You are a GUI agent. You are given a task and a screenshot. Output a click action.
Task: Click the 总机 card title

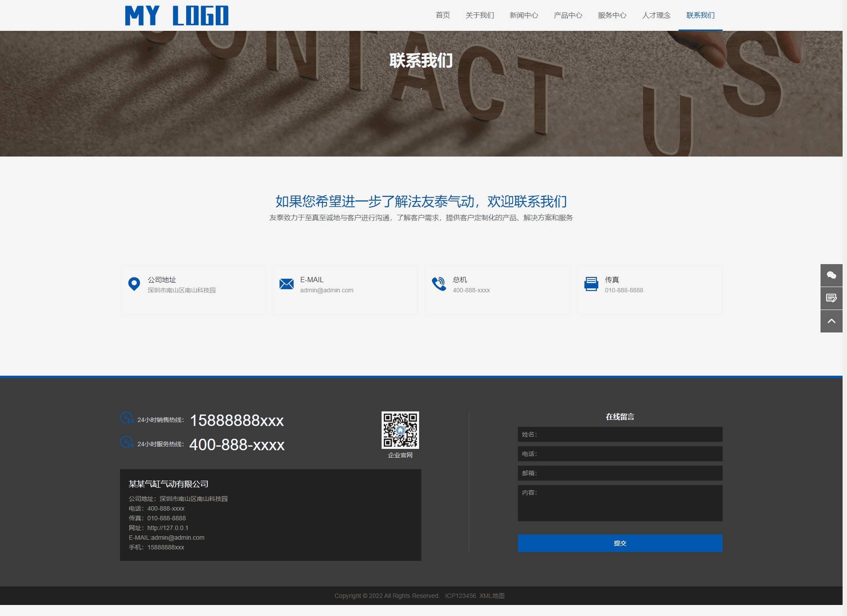pos(460,280)
